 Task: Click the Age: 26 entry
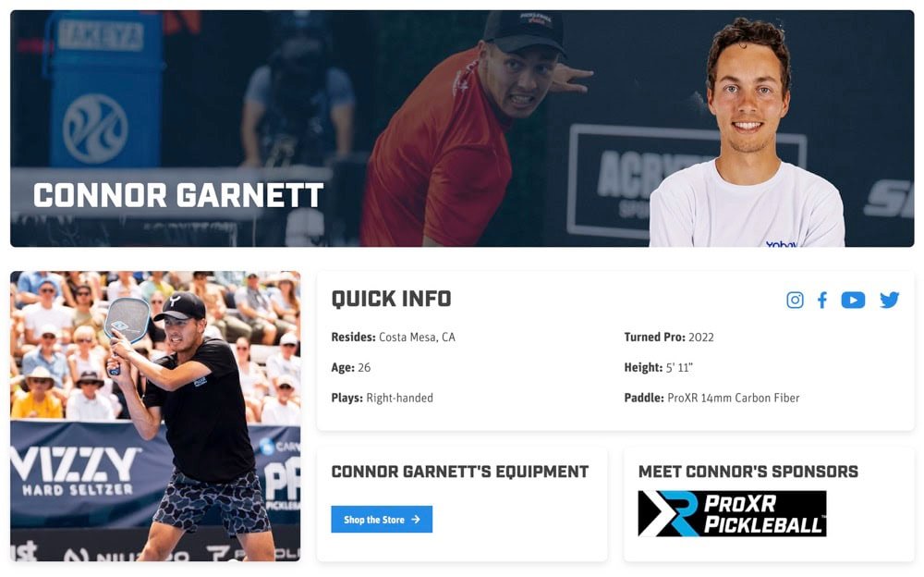tap(350, 367)
